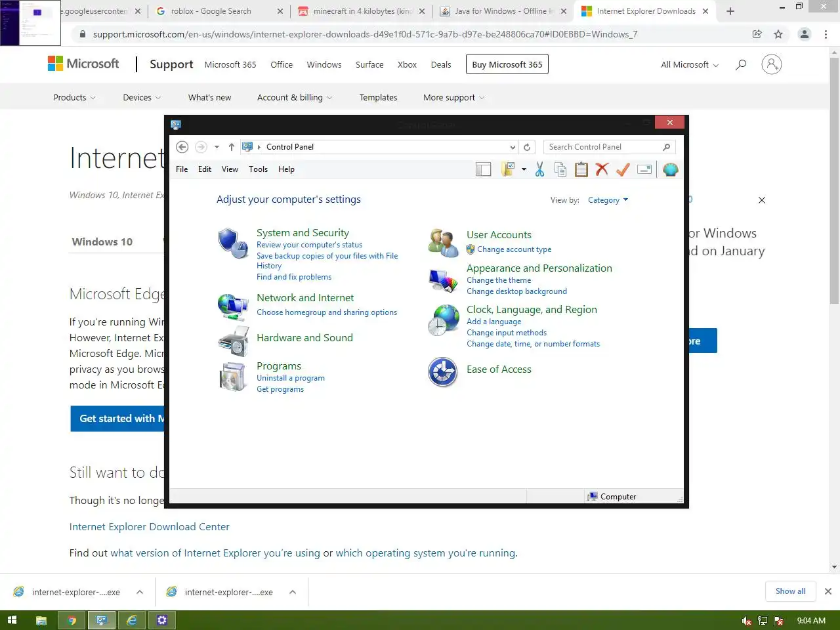The width and height of the screenshot is (840, 630).
Task: Open the first internet-explorer download's options chevron
Action: coord(140,592)
